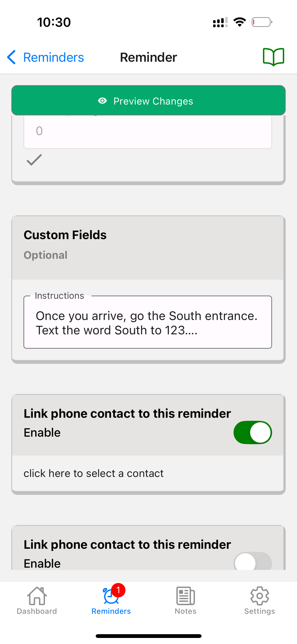Open the Notes newspaper icon
297x644 pixels.
pos(185,596)
